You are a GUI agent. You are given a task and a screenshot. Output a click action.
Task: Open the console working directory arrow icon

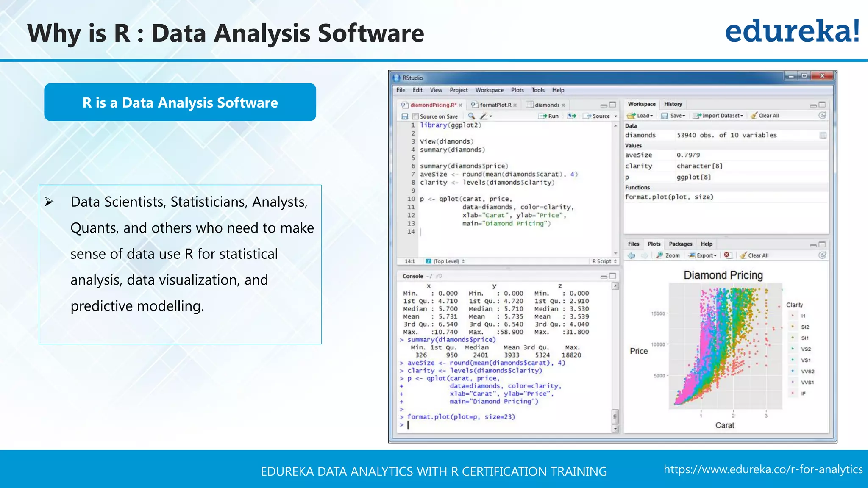[x=439, y=276]
